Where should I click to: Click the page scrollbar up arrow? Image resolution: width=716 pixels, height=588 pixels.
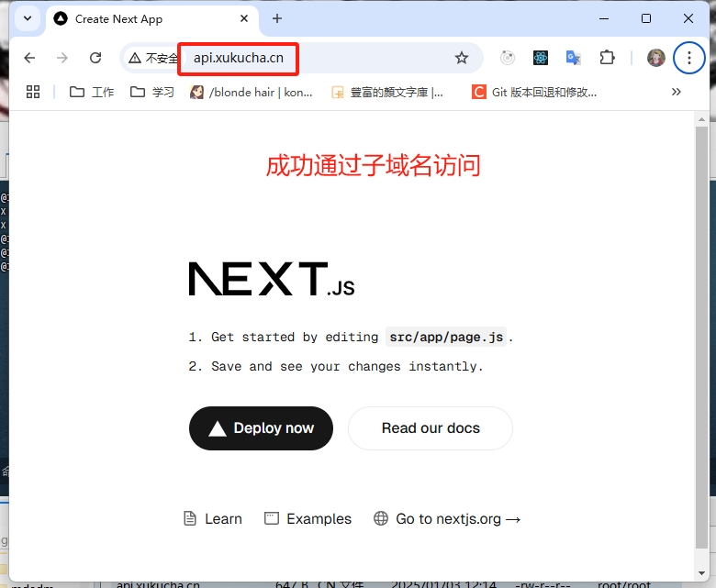pos(701,119)
